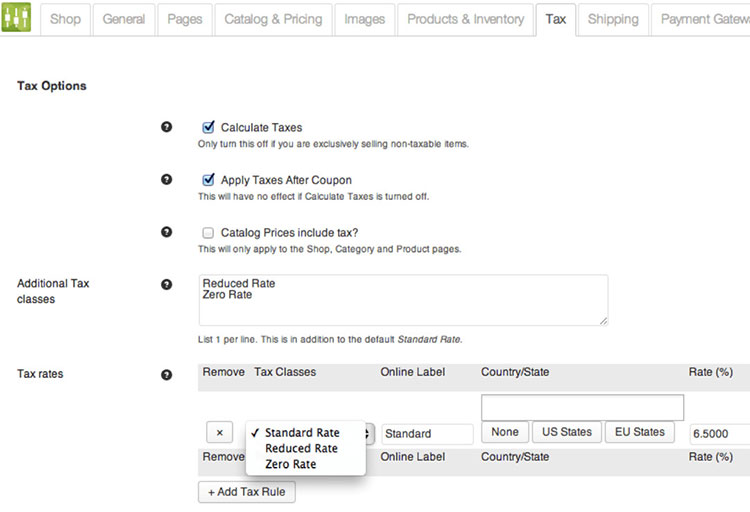Click the + Add Tax Rule button
Image resolution: width=750 pixels, height=512 pixels.
click(247, 492)
